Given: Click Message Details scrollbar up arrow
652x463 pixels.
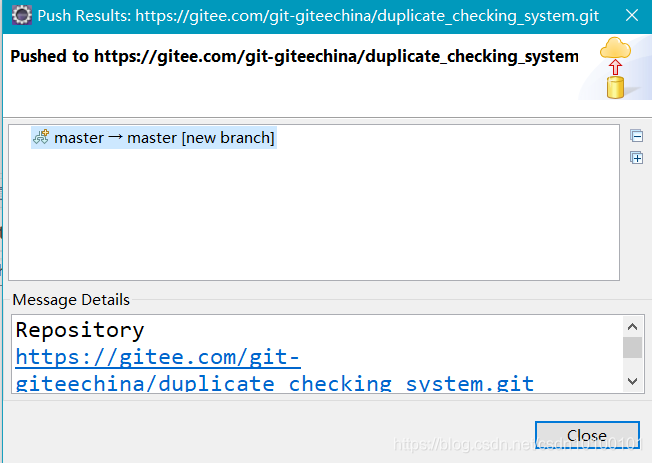Looking at the screenshot, I should pyautogui.click(x=632, y=327).
